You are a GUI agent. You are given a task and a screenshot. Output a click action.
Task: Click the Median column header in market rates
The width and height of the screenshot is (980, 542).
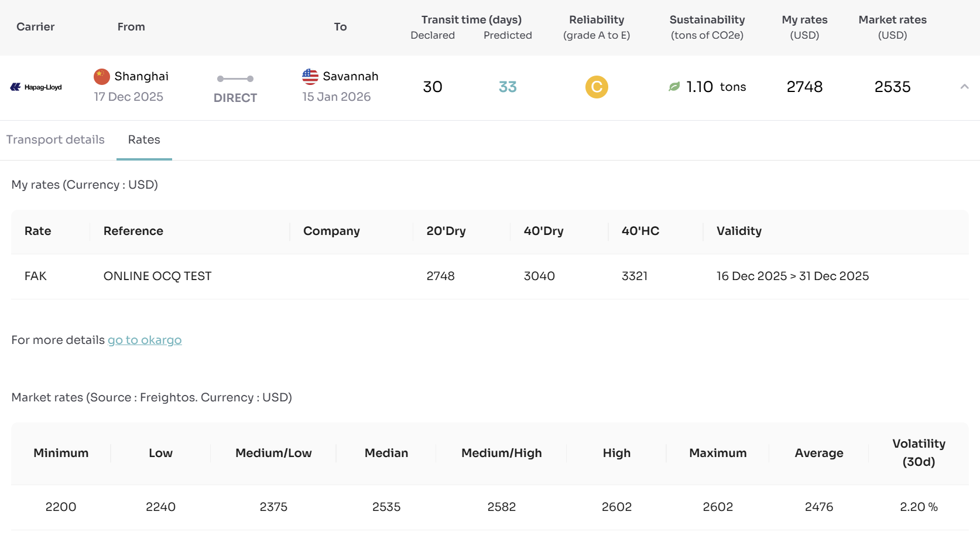(x=386, y=454)
